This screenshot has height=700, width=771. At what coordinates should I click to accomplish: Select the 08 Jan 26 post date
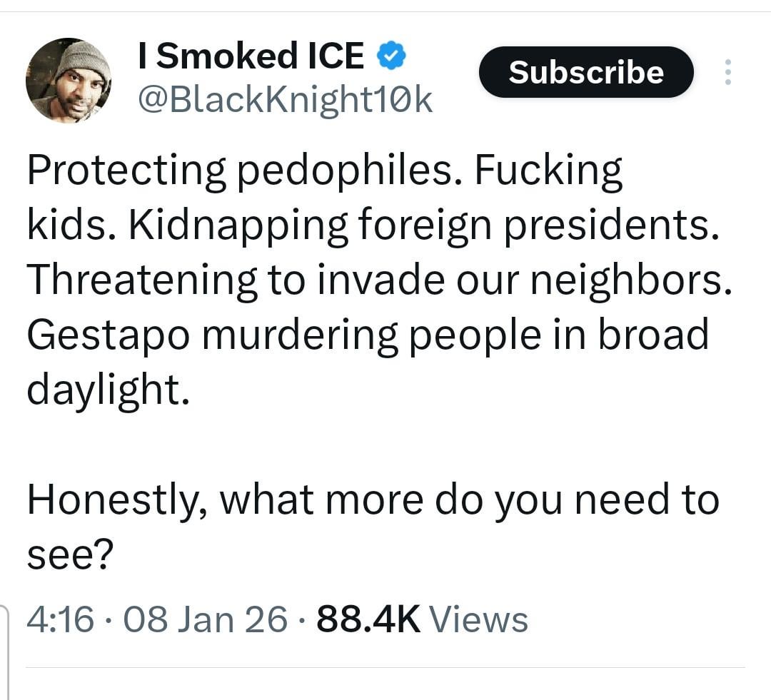tap(206, 619)
